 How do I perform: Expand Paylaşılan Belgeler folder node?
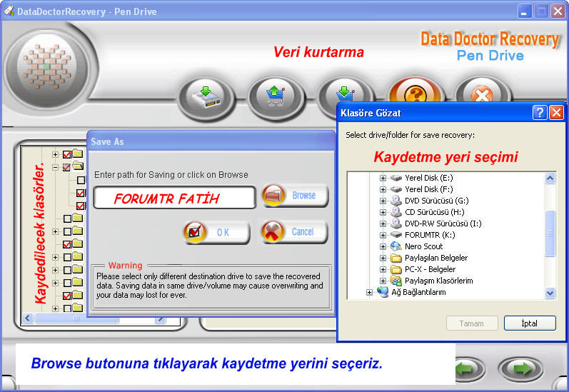(x=383, y=258)
